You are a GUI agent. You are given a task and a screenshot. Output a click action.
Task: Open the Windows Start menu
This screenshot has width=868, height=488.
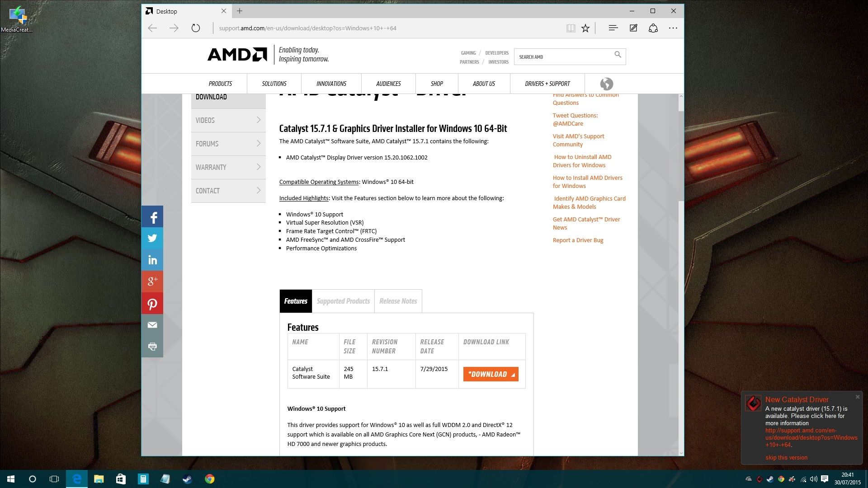point(11,479)
